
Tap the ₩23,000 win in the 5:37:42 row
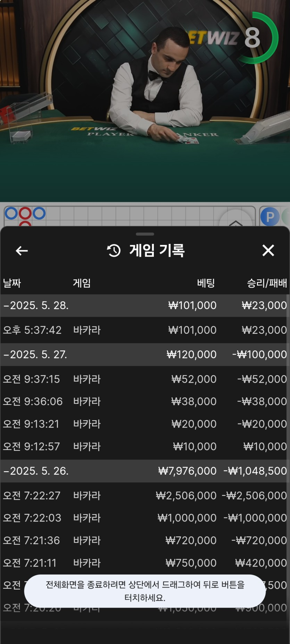264,330
